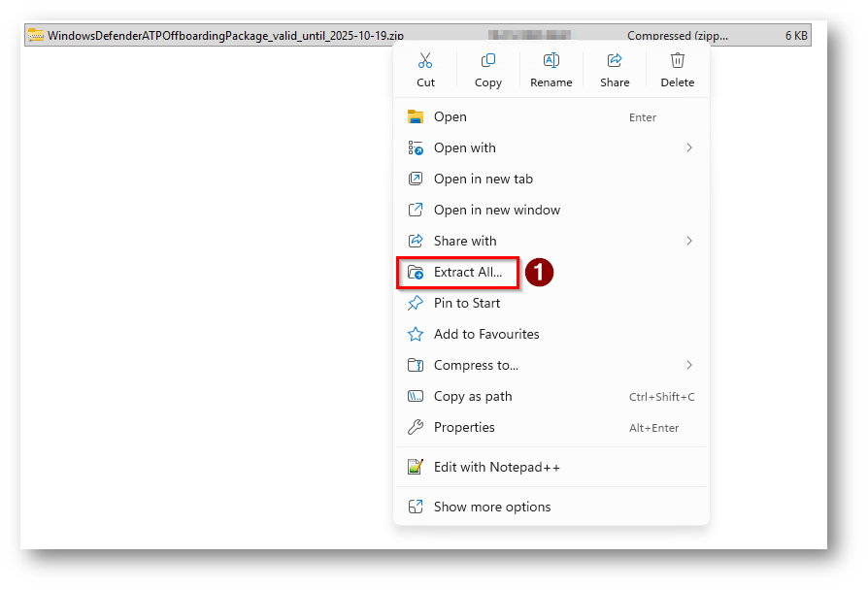Image resolution: width=868 pixels, height=590 pixels.
Task: Choose Copy as path
Action: [x=551, y=396]
